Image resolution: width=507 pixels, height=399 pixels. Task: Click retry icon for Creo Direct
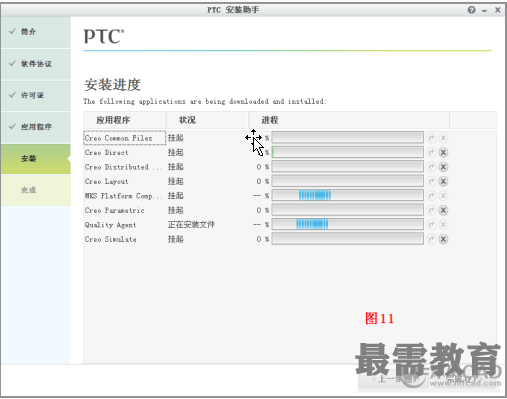coord(432,152)
